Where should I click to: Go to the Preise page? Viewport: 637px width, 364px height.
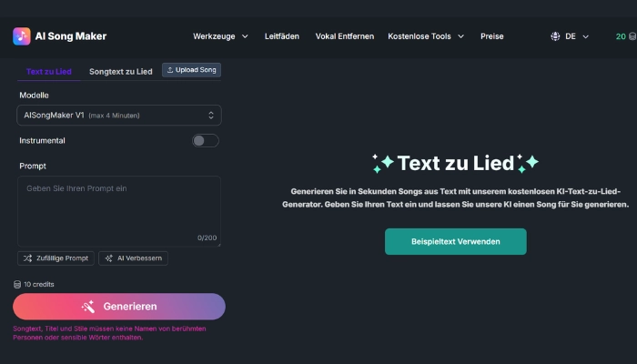pos(492,36)
